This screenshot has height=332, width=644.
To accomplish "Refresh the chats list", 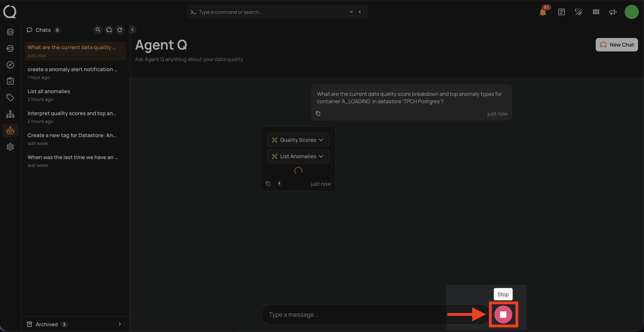I will [x=120, y=30].
